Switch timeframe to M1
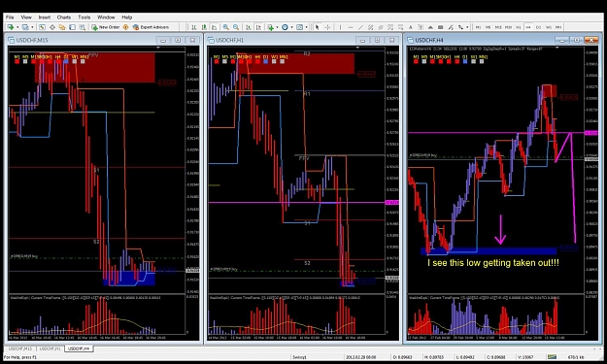Screen dimensions: 607x364 (x=478, y=27)
